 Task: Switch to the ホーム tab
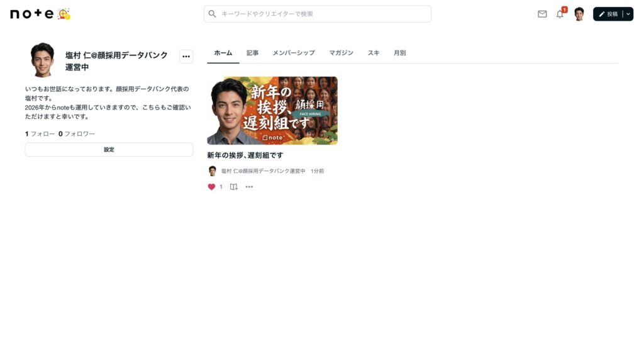(223, 53)
